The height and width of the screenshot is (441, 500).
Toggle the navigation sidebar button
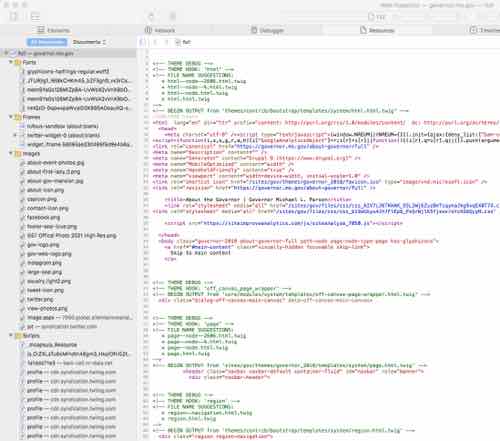point(141,42)
